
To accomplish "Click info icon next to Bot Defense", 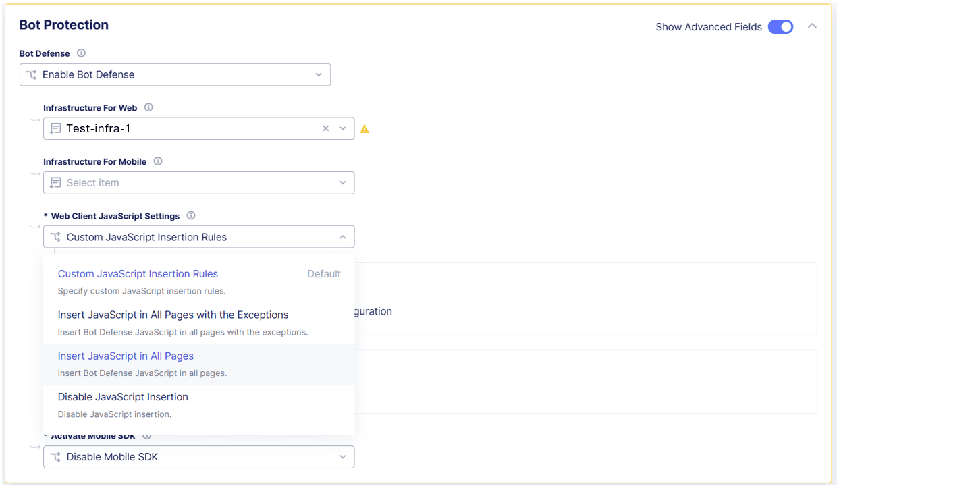I will 82,53.
